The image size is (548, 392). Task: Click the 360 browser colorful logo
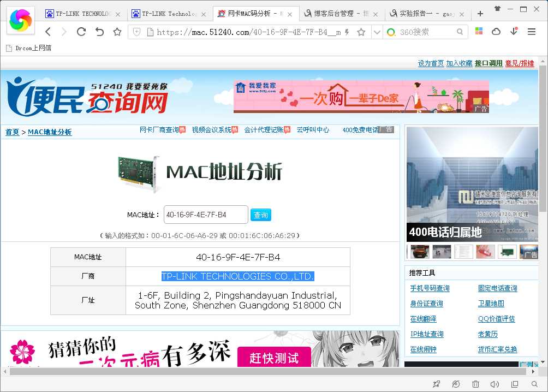pyautogui.click(x=21, y=20)
